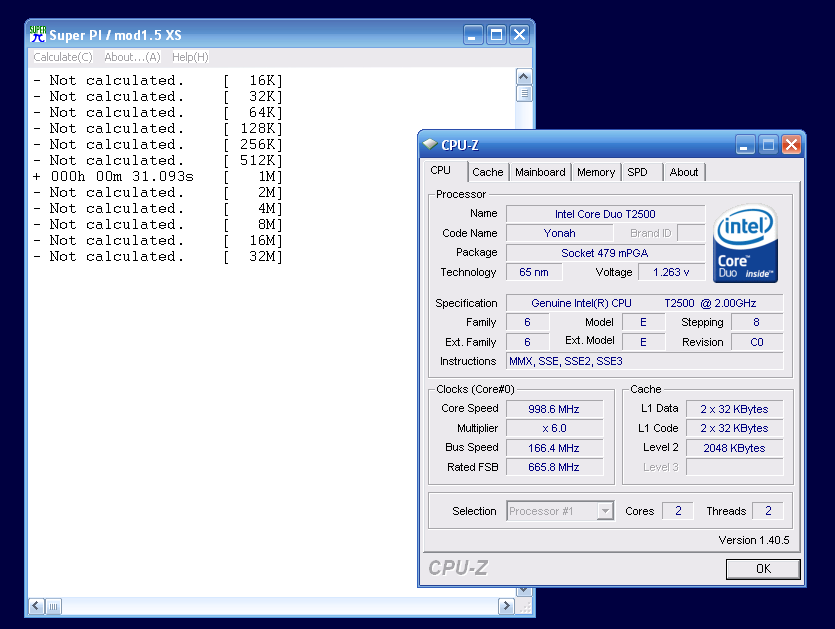
Task: Switch to the Mainboard tab
Action: click(x=540, y=172)
